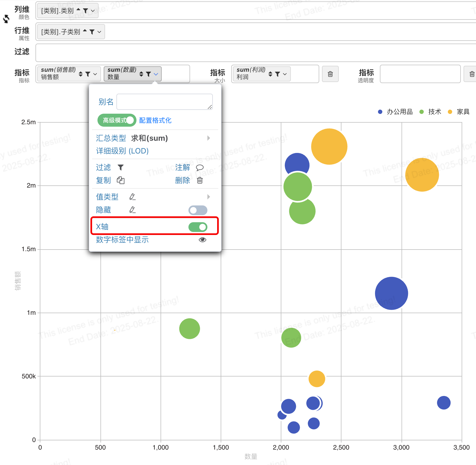The image size is (476, 465).
Task: Click the copy icon beside 复制
Action: 121,180
